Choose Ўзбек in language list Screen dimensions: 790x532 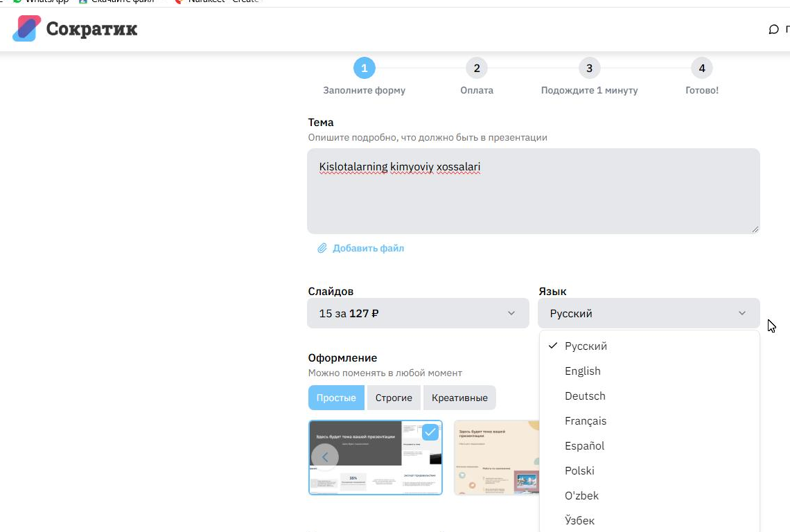pos(649,520)
